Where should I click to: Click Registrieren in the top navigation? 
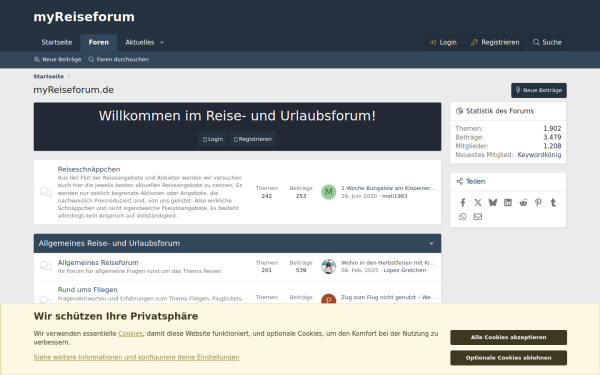(x=495, y=42)
